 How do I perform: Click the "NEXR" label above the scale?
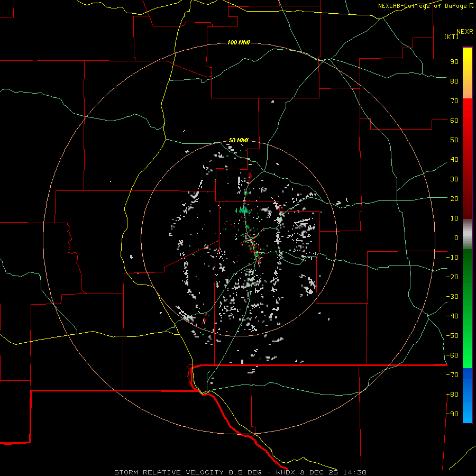click(464, 32)
